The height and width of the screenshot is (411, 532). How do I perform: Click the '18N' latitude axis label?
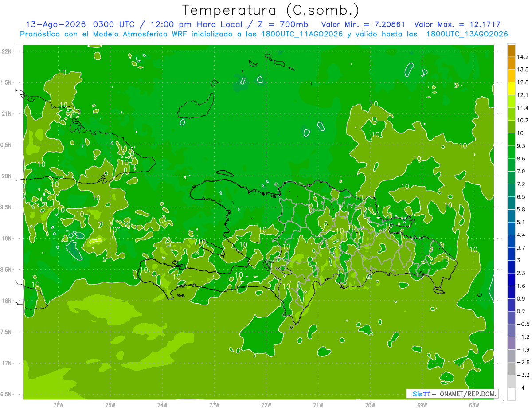[x=8, y=301]
